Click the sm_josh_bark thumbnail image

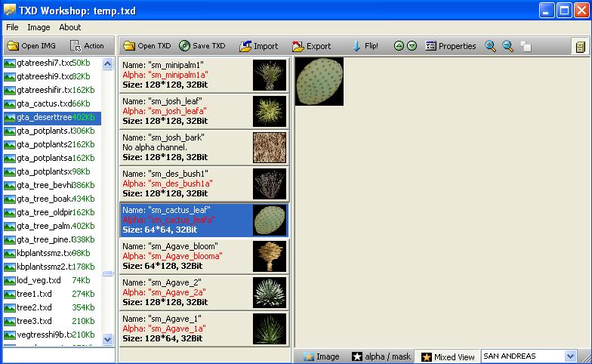270,147
